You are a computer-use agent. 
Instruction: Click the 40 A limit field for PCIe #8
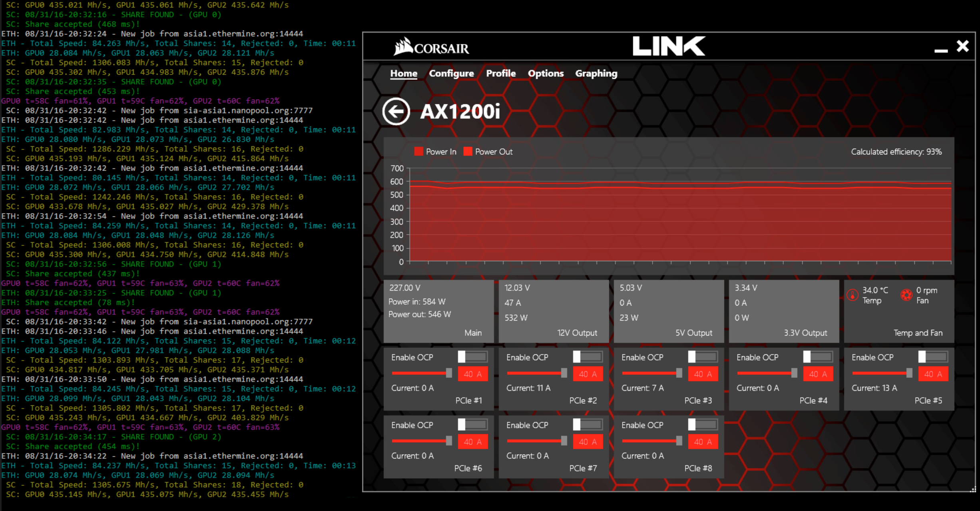pyautogui.click(x=703, y=442)
